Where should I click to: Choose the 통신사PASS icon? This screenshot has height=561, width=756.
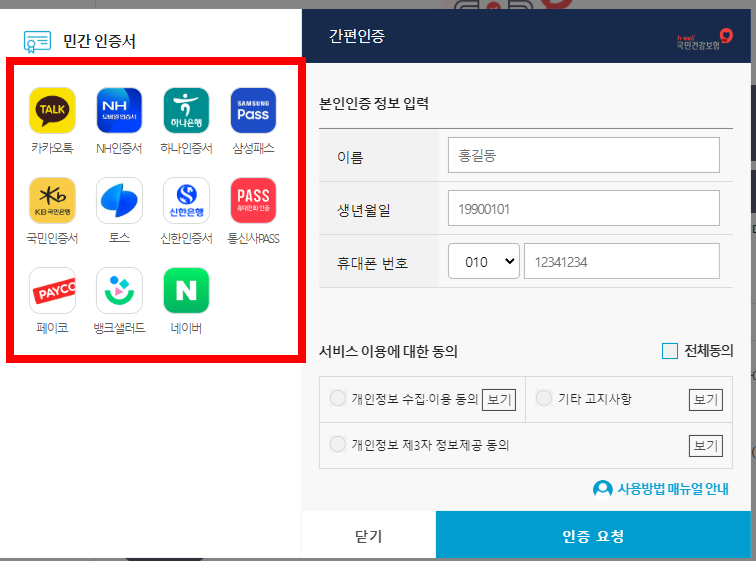click(253, 200)
